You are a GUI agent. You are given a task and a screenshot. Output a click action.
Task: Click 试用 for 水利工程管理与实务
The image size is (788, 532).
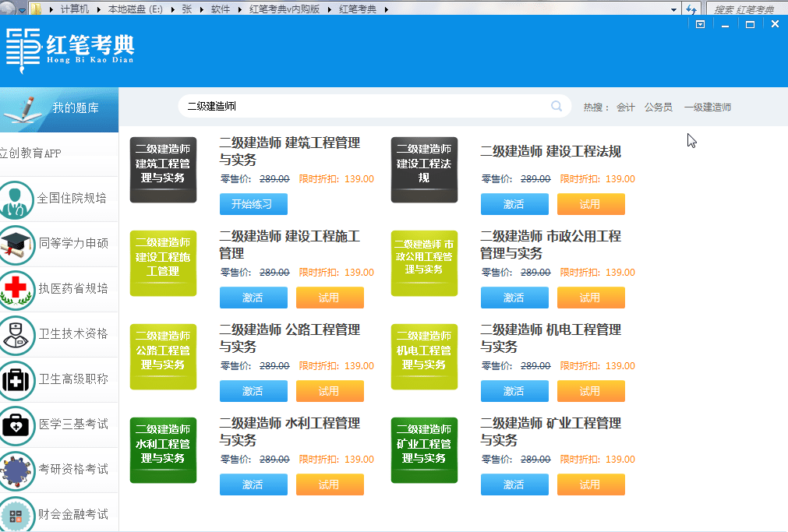coord(330,484)
